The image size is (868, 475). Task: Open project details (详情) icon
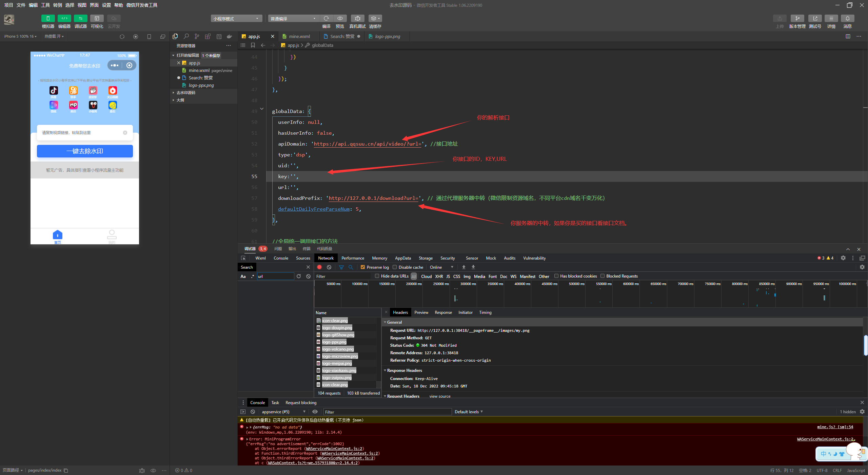click(831, 18)
